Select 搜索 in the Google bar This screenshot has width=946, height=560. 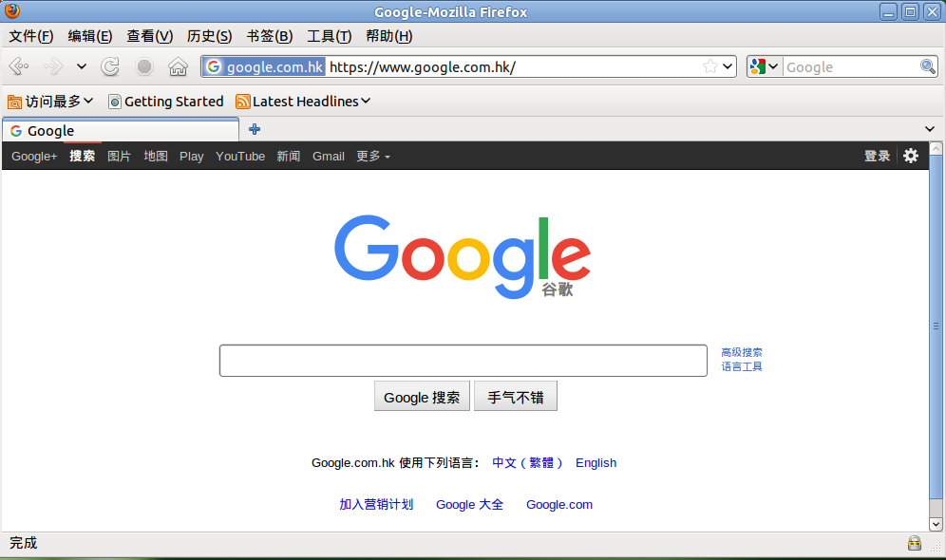[82, 156]
